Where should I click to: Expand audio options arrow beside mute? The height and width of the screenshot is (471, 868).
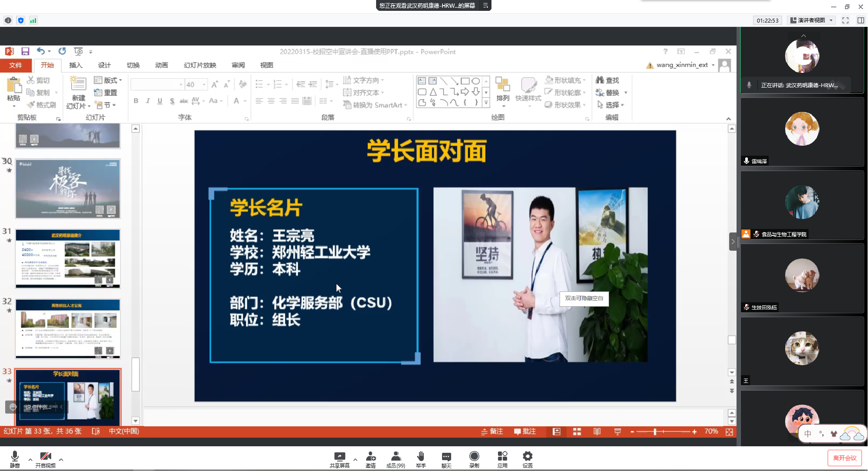tap(30, 459)
